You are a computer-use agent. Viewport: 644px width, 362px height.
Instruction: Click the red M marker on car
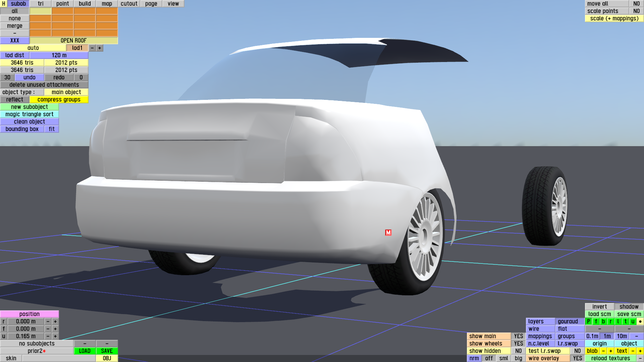point(388,233)
